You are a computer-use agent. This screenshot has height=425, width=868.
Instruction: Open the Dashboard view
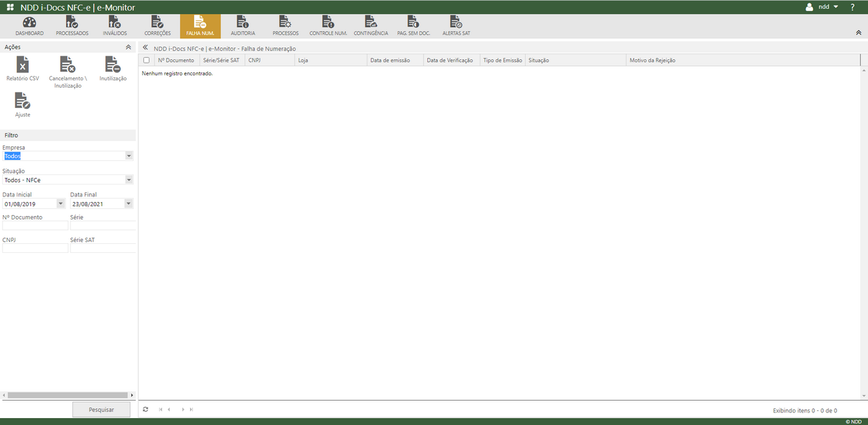[29, 25]
